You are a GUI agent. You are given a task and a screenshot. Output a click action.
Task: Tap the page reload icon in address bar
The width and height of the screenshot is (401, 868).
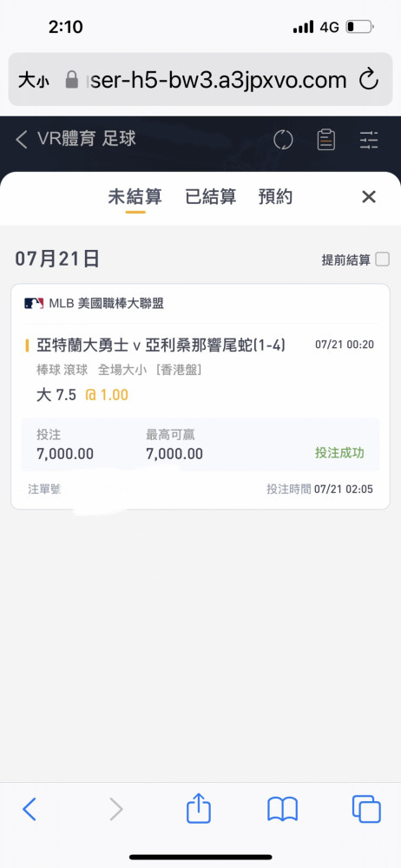click(x=368, y=80)
